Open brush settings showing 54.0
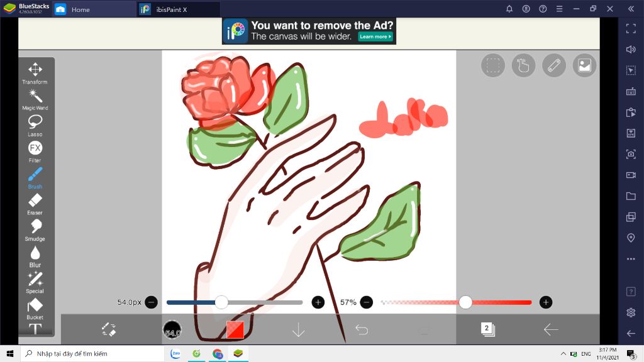Image resolution: width=644 pixels, height=362 pixels. [x=172, y=329]
